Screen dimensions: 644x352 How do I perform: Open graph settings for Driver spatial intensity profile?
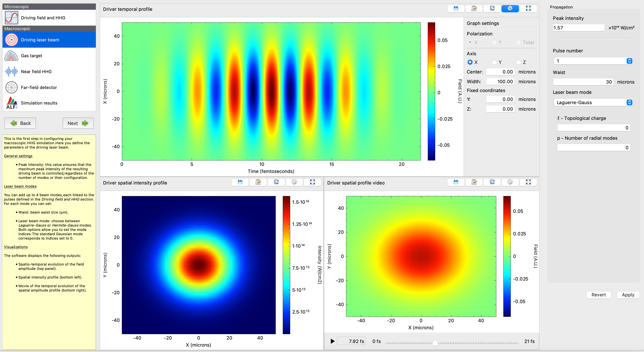(x=294, y=182)
